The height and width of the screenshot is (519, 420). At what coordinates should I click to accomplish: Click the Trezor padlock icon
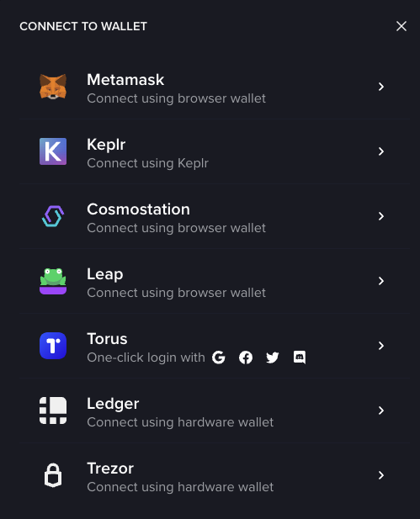53,475
